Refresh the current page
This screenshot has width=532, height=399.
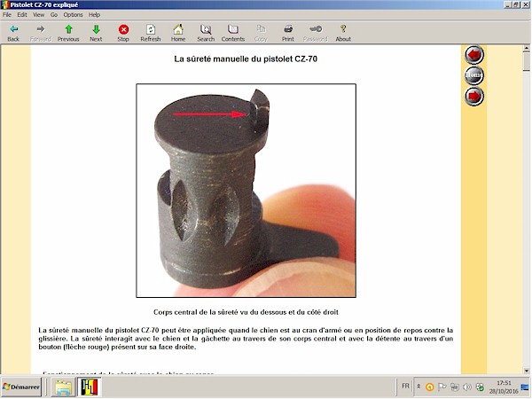(x=151, y=33)
